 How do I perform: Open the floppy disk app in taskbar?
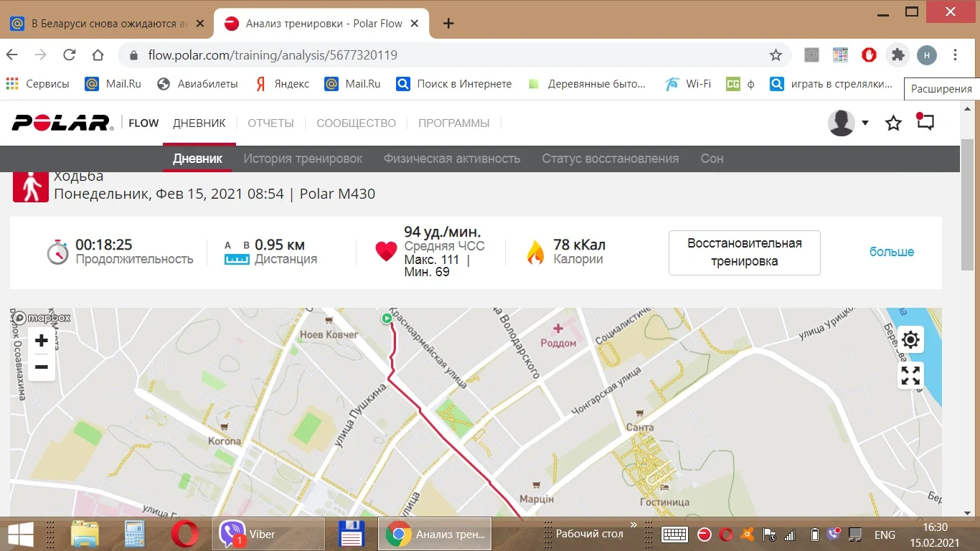click(352, 534)
